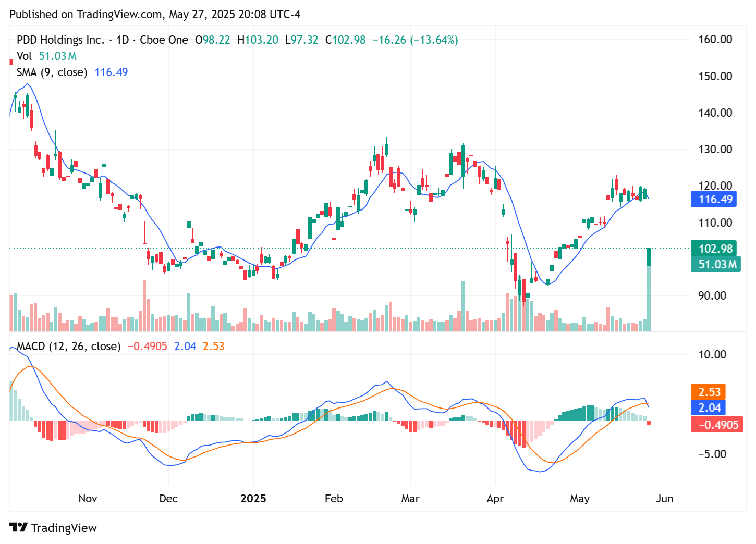The image size is (756, 544).
Task: Open the Cboe One exchange selector
Action: coord(163,40)
